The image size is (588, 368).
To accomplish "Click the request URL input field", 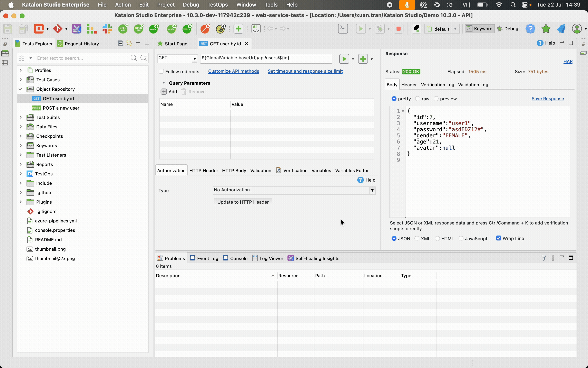I will 266,58.
